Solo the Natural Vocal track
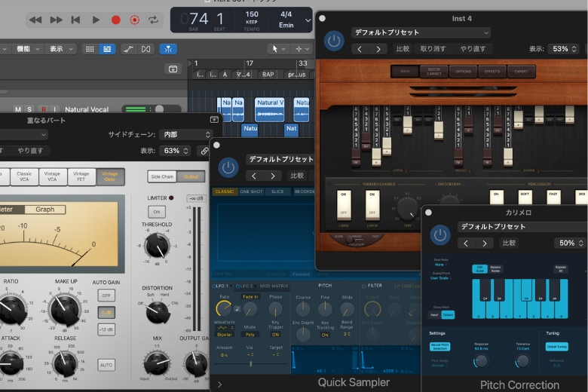 (29, 109)
